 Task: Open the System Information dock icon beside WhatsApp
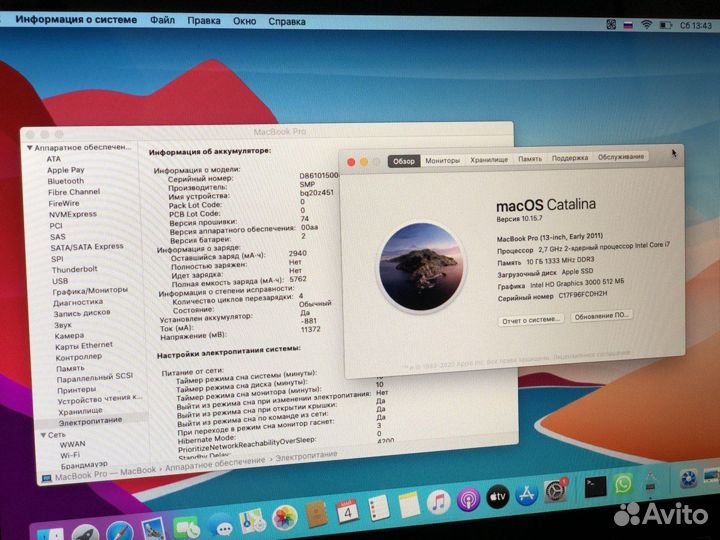650,482
